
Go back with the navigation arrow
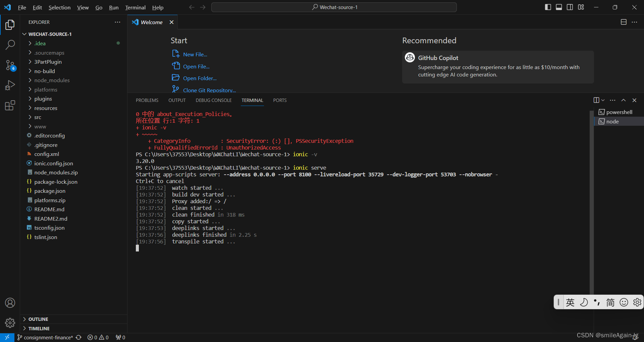click(x=192, y=7)
